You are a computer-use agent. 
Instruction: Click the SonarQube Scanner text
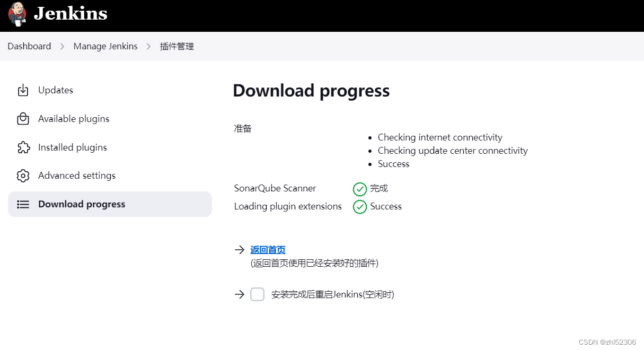click(x=275, y=188)
